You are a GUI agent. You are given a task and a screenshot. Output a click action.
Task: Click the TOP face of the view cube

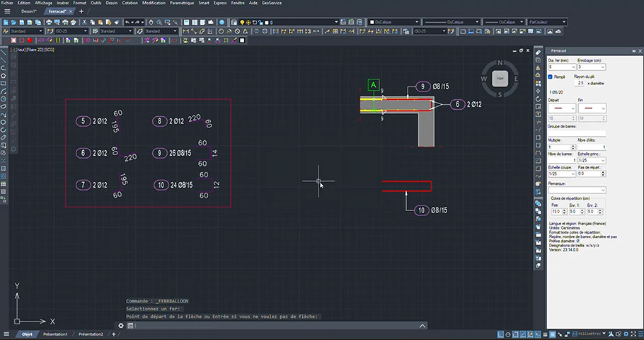[x=500, y=79]
